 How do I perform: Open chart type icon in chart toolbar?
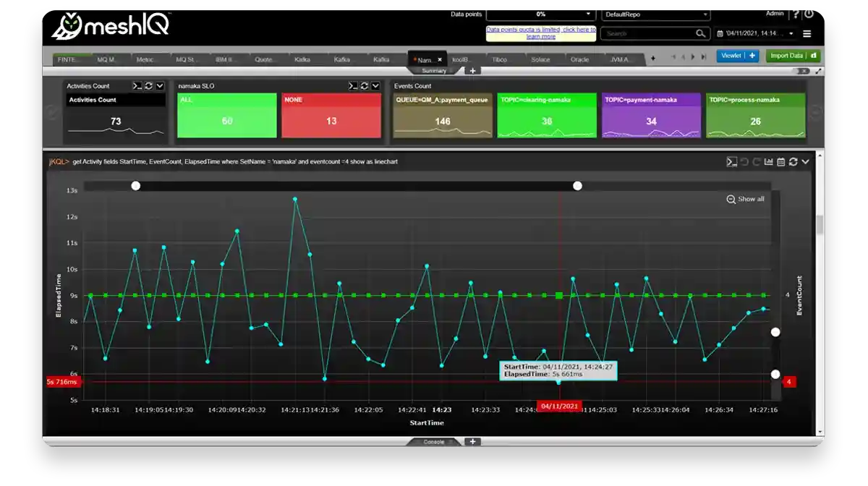(x=769, y=162)
